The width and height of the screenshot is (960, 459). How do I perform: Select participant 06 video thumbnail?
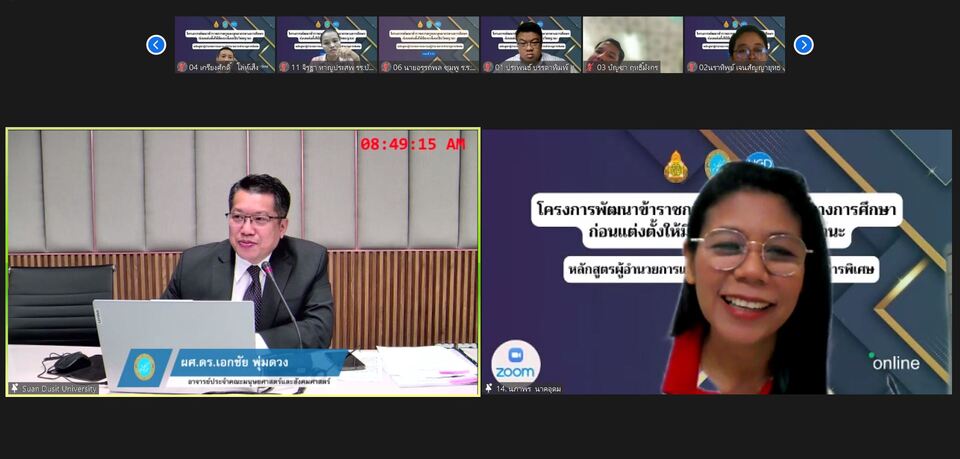tap(428, 40)
